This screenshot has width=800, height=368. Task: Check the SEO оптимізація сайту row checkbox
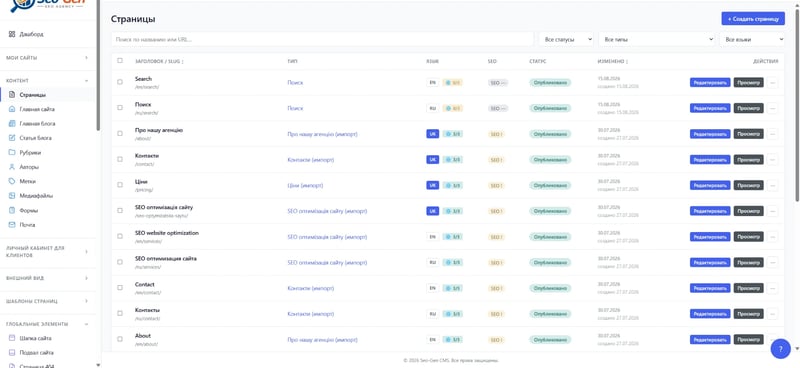click(120, 210)
